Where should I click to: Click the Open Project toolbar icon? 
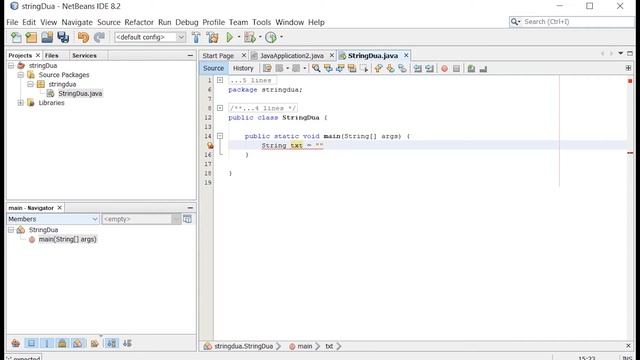click(47, 38)
